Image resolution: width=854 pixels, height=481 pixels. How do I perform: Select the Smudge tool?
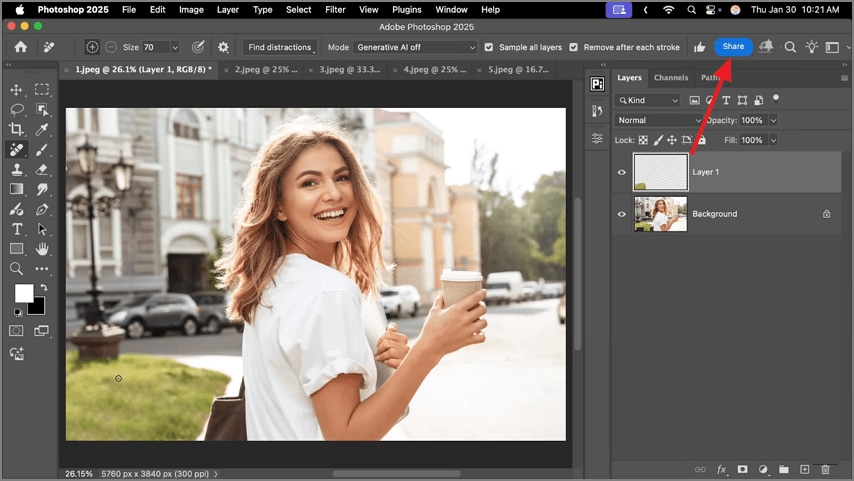click(x=42, y=189)
